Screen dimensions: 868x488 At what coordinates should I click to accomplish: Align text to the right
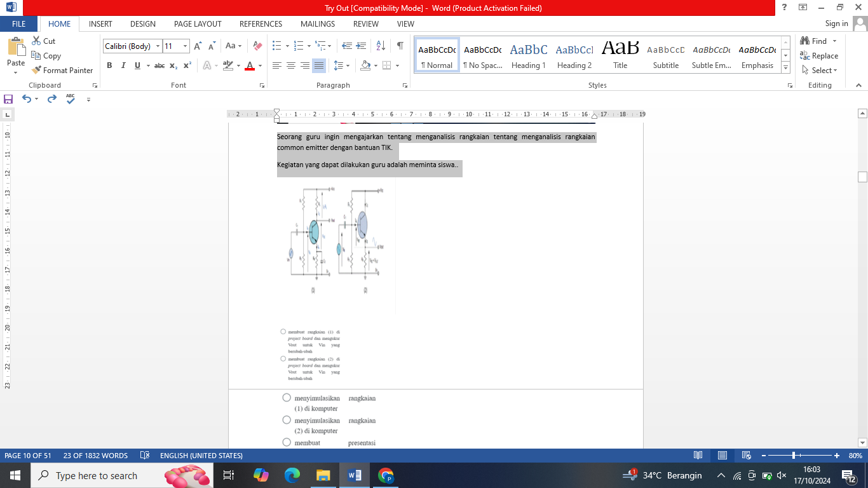pos(305,65)
